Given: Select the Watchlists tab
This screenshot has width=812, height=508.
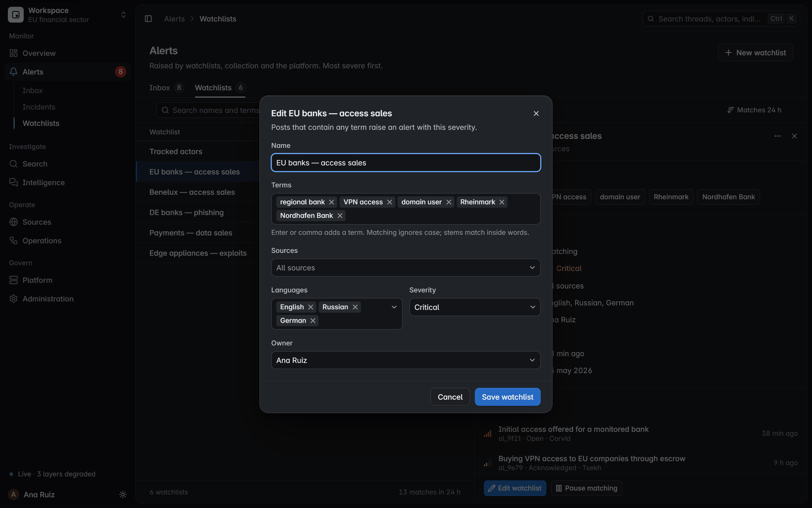Looking at the screenshot, I should tap(220, 88).
